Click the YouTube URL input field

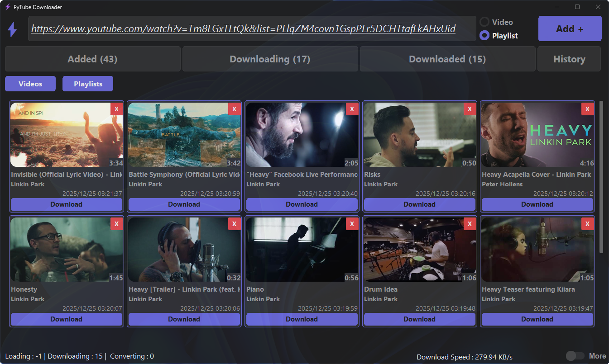pos(252,28)
